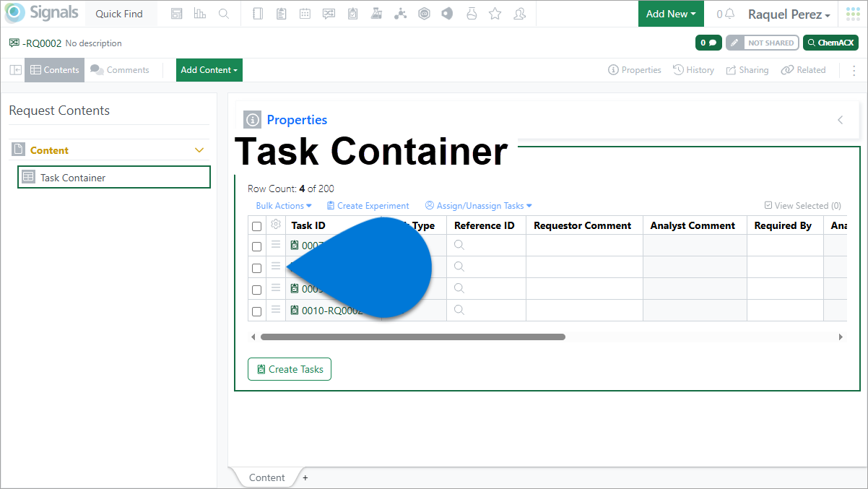Open the Properties toolbar item
The image size is (868, 489).
[635, 70]
